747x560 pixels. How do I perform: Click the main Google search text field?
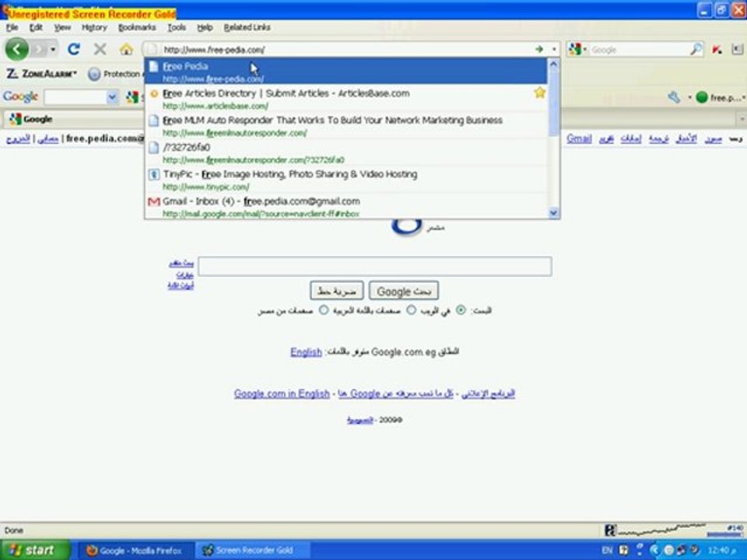click(x=375, y=266)
